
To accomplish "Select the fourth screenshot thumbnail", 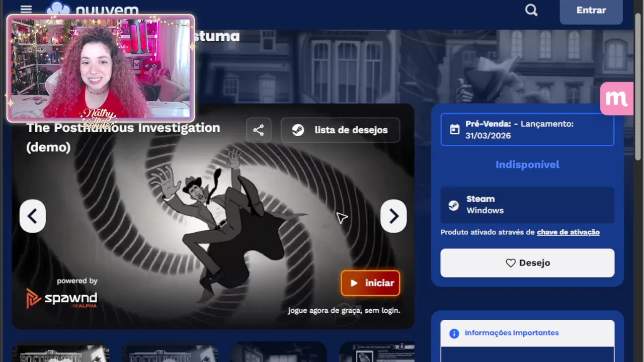I will [x=377, y=352].
